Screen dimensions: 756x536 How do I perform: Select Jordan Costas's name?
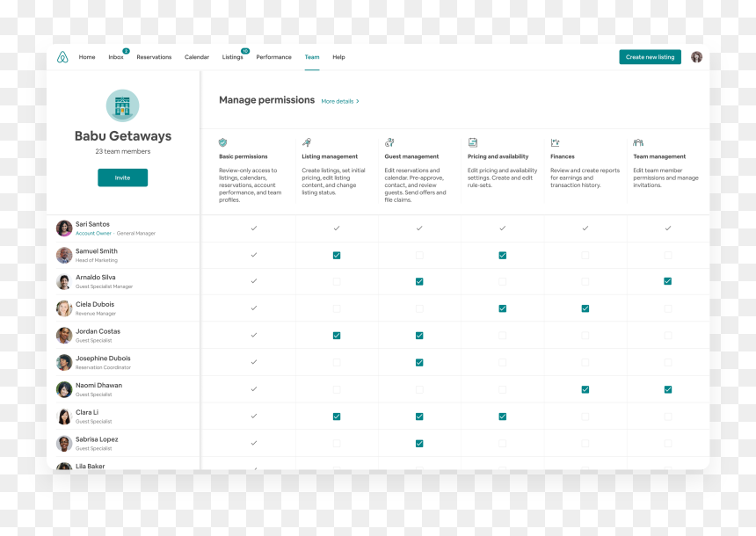(98, 331)
